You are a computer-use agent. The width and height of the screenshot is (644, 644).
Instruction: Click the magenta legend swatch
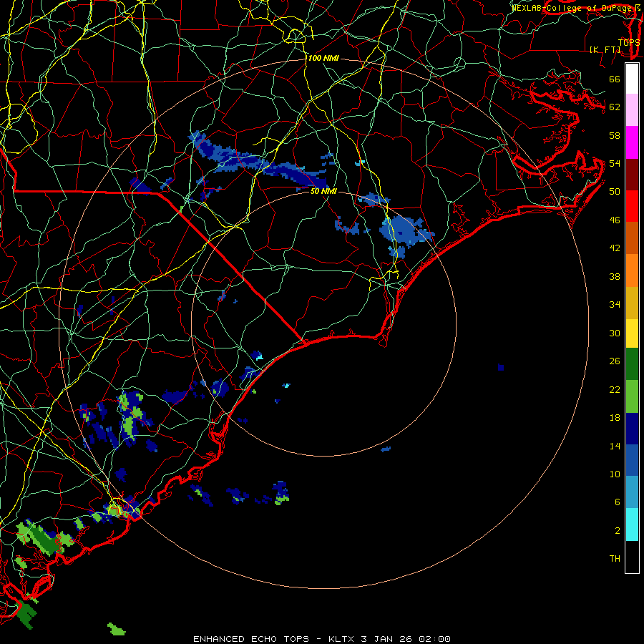(632, 142)
